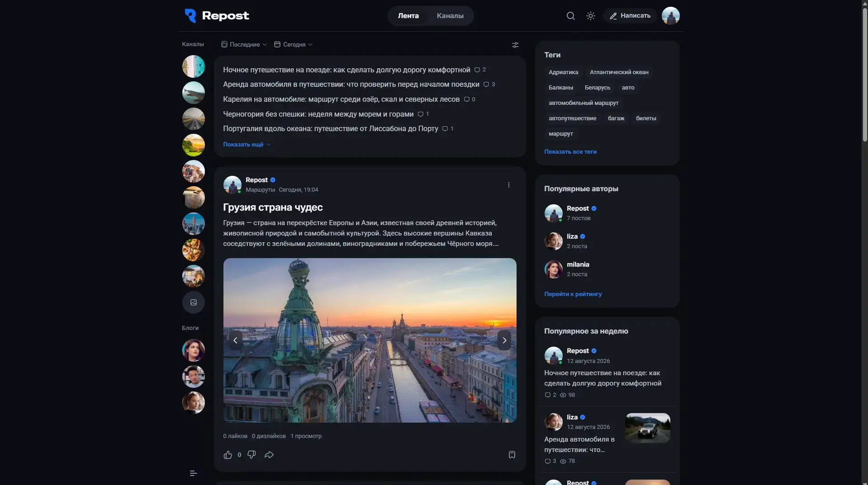Viewport: 868px width, 485px height.
Task: Open first channel avatar in sidebar
Action: click(x=193, y=66)
